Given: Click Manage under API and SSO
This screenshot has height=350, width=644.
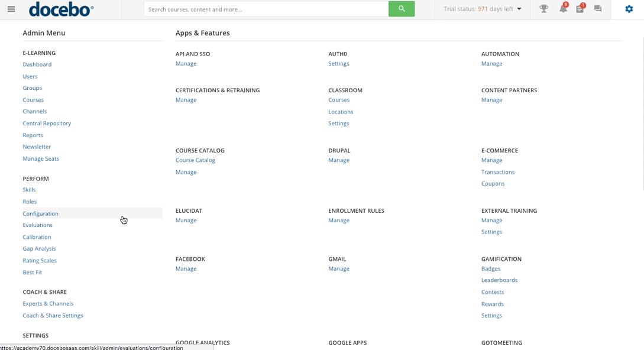Looking at the screenshot, I should coord(186,64).
